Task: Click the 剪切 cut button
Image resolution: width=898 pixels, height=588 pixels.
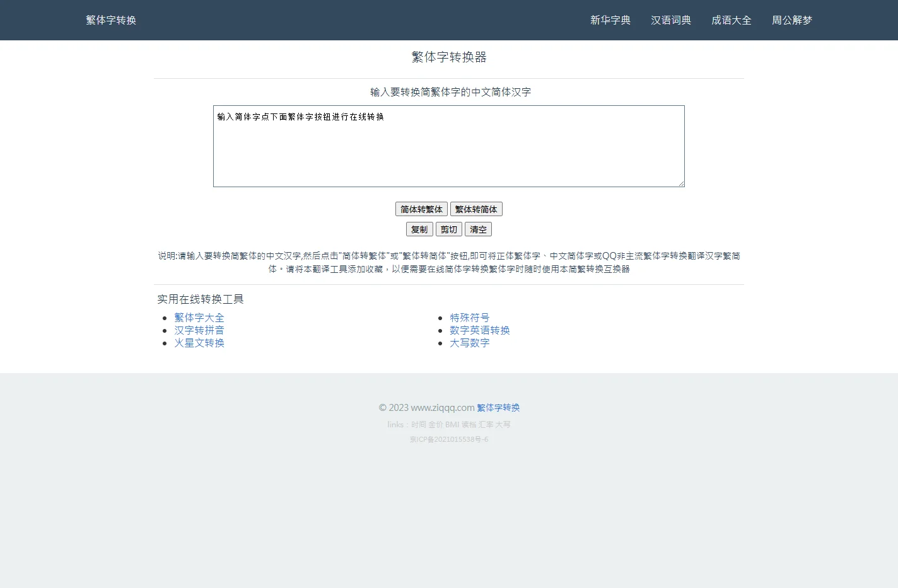Action: click(x=449, y=229)
